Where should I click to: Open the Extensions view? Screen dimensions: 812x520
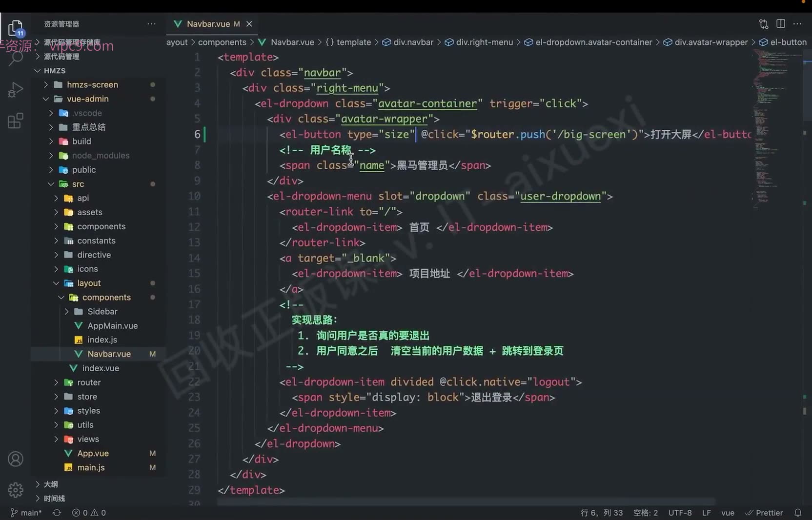point(16,120)
